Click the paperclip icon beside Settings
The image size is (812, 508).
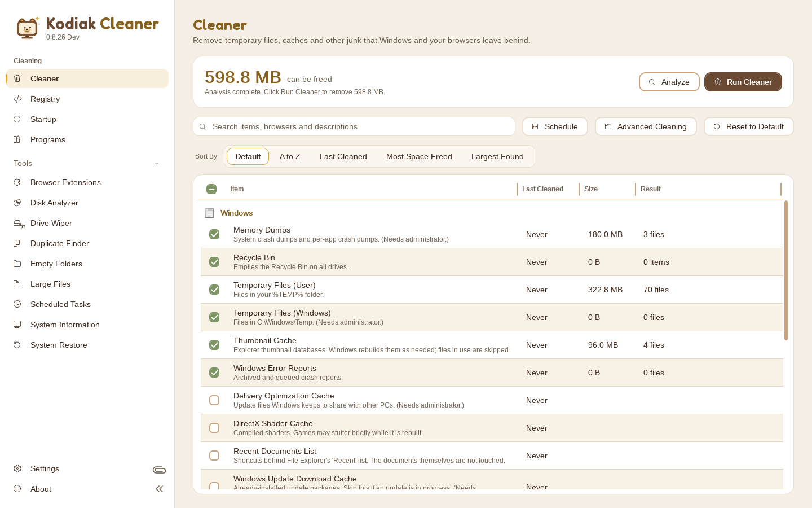click(159, 470)
